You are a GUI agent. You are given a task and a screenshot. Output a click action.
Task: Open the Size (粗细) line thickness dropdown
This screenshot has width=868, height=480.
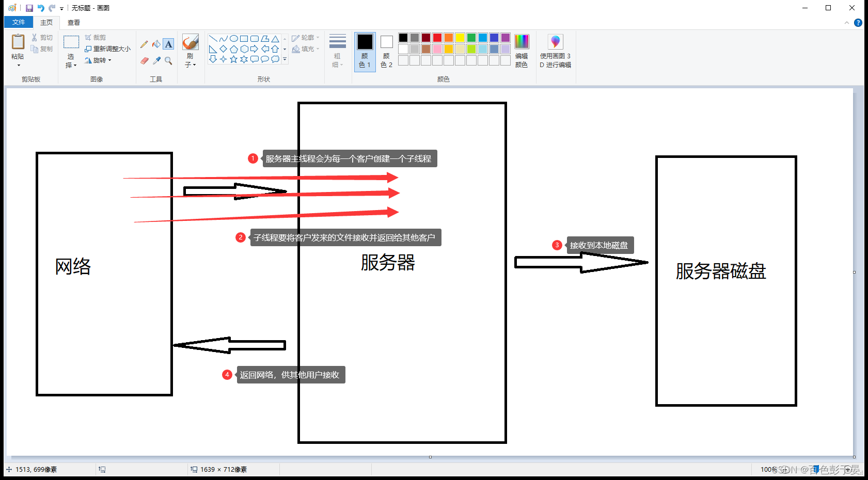[337, 51]
